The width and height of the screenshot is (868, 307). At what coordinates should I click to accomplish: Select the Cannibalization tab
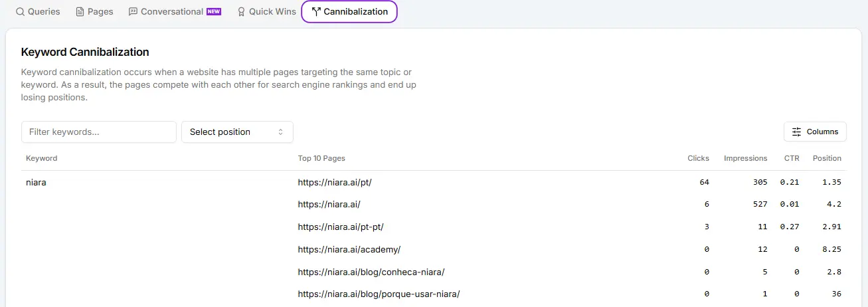(x=349, y=11)
